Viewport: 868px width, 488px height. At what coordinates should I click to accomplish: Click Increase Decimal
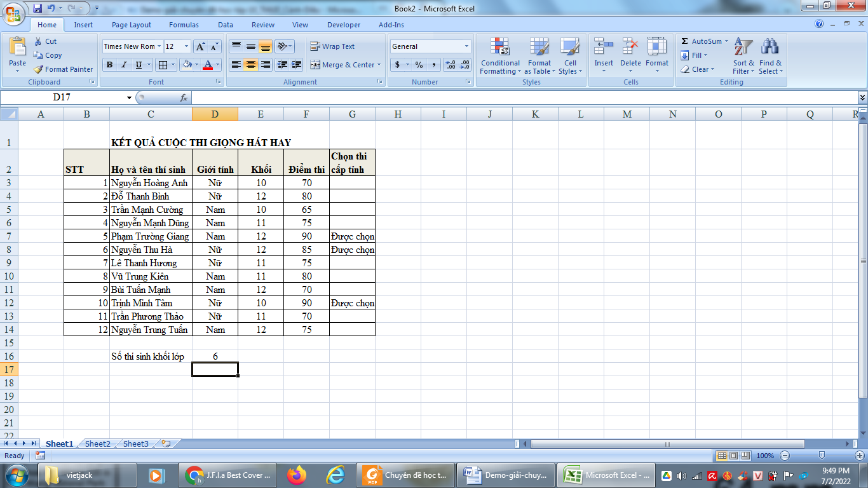(x=451, y=65)
